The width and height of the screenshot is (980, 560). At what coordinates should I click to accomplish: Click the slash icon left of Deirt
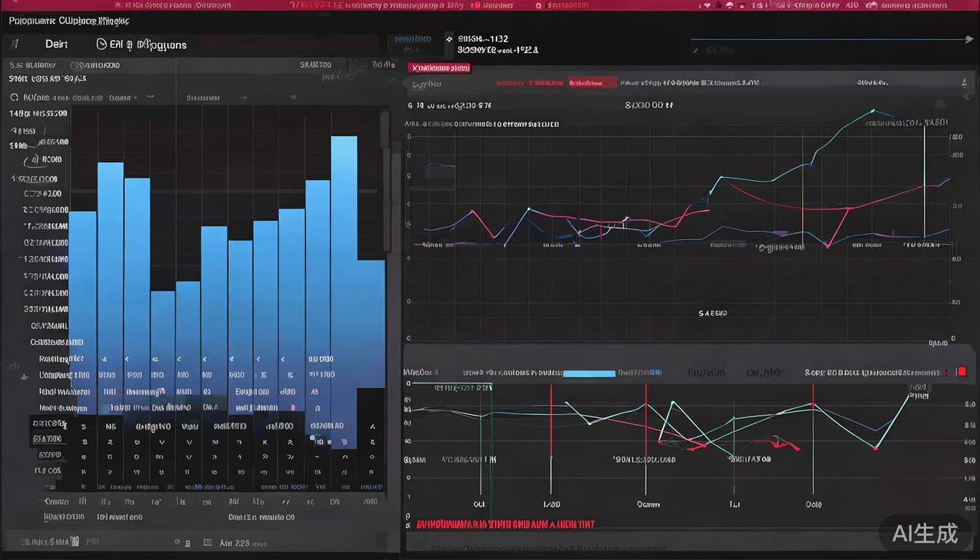pos(15,44)
